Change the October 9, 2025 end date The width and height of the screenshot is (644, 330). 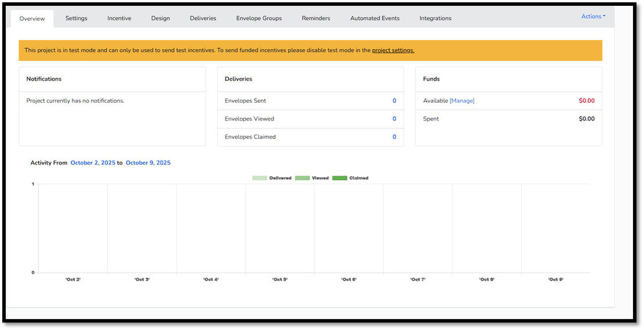point(148,163)
